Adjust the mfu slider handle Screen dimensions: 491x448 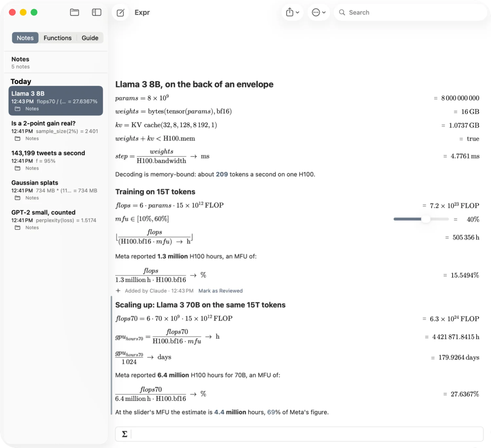[426, 219]
